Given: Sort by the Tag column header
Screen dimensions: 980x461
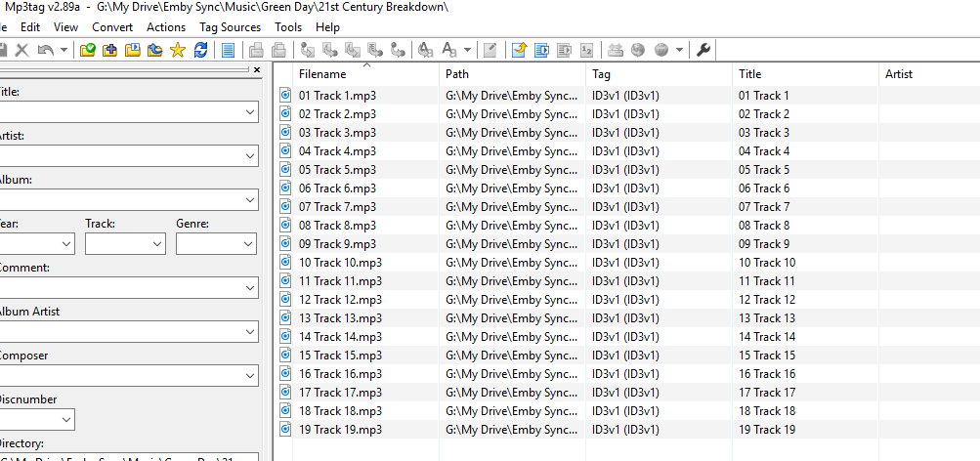Looking at the screenshot, I should point(659,74).
